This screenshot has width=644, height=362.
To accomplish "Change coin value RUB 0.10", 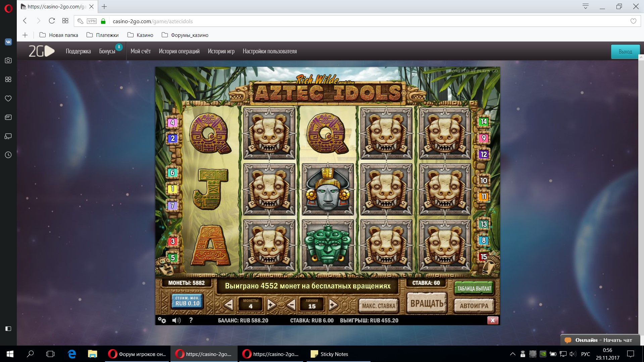I will coord(187,301).
